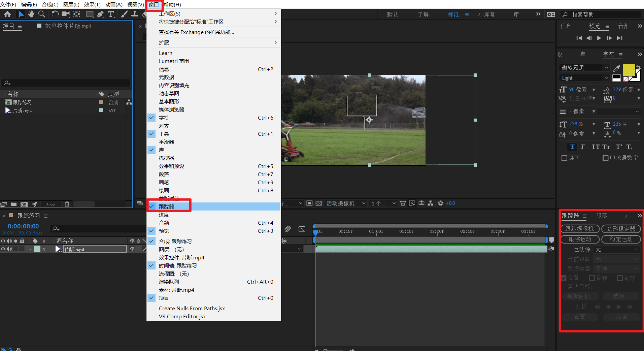This screenshot has width=644, height=351.
Task: Select the Pen tool
Action: tap(100, 14)
